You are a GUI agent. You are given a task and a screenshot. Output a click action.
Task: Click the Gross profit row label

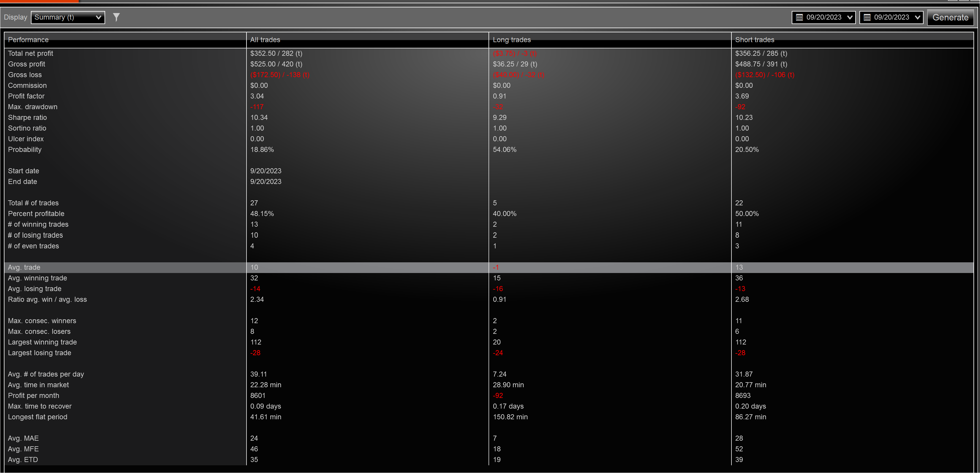(x=27, y=64)
